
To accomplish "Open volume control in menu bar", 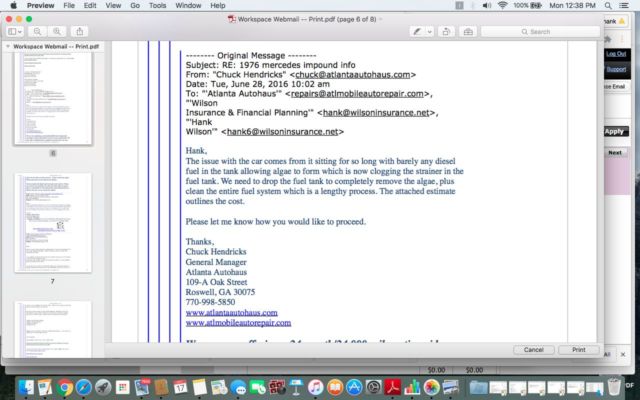I will (487, 5).
